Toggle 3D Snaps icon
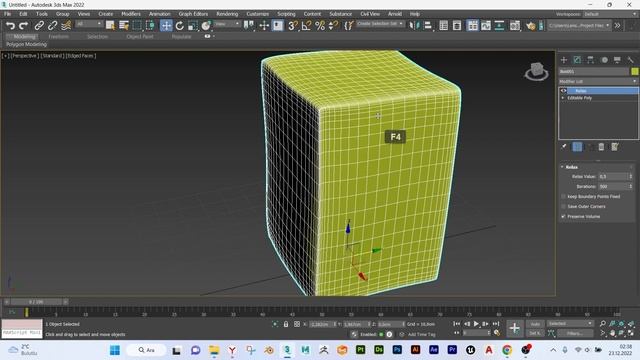 293,26
